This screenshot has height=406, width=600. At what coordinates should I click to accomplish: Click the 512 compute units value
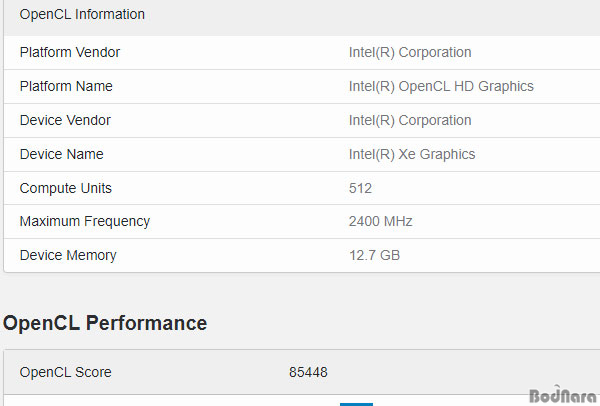[x=360, y=188]
